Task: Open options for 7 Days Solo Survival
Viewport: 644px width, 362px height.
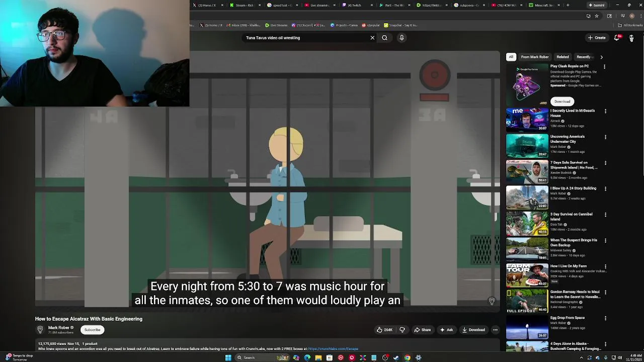Action: coord(605,163)
